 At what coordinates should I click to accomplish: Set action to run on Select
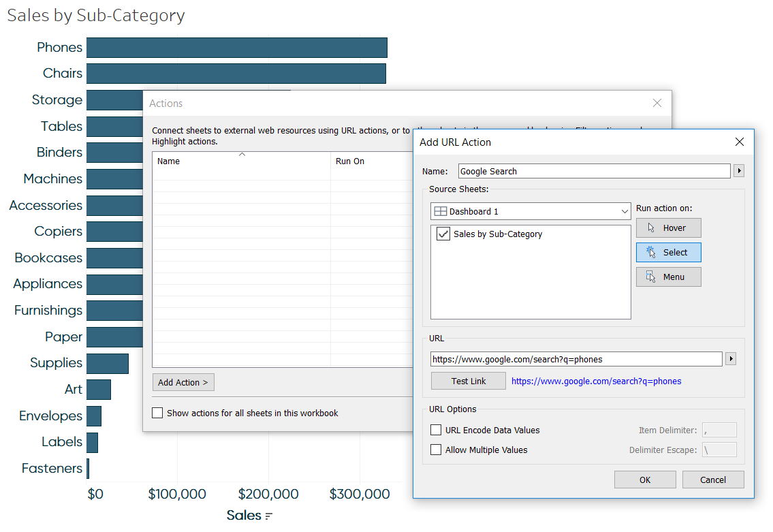(x=668, y=252)
